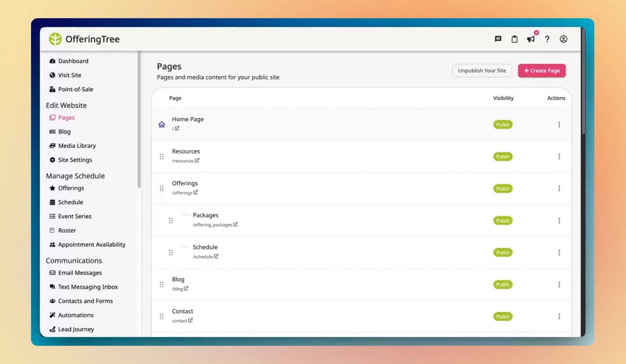Open Appointment Availability in sidebar

[88, 245]
